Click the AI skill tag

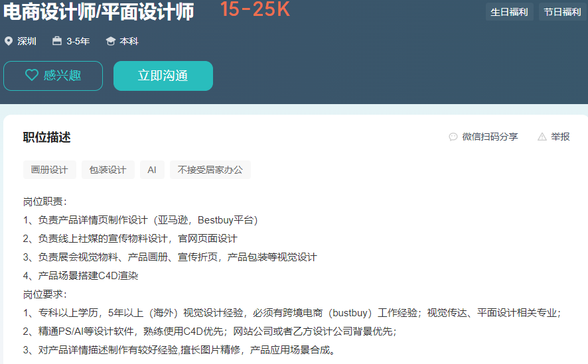pyautogui.click(x=152, y=170)
